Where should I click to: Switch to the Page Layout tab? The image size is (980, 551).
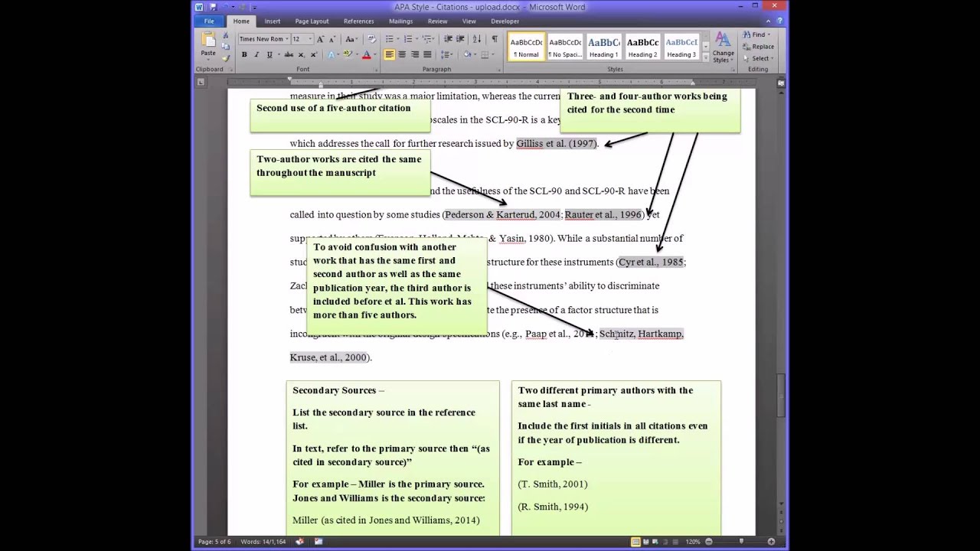click(x=312, y=21)
